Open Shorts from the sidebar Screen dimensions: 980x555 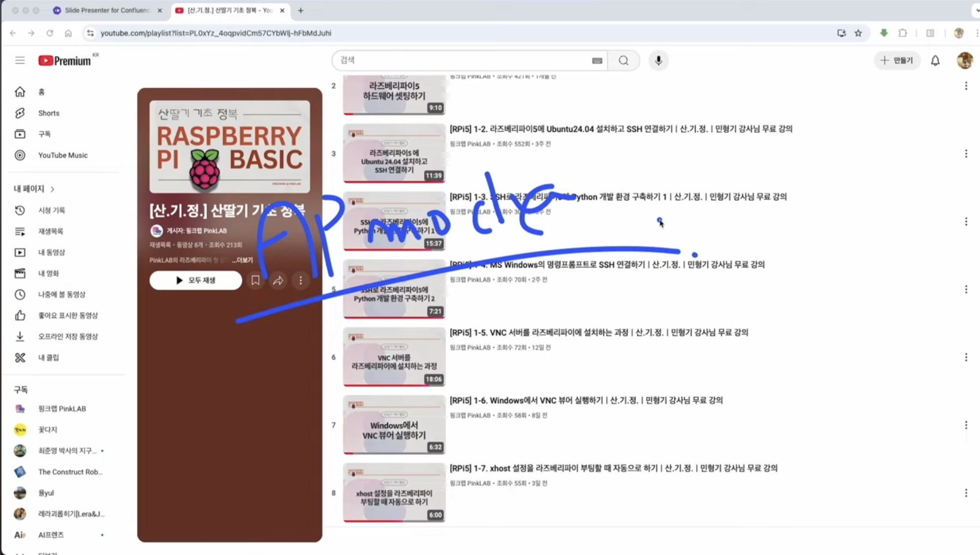[x=48, y=113]
